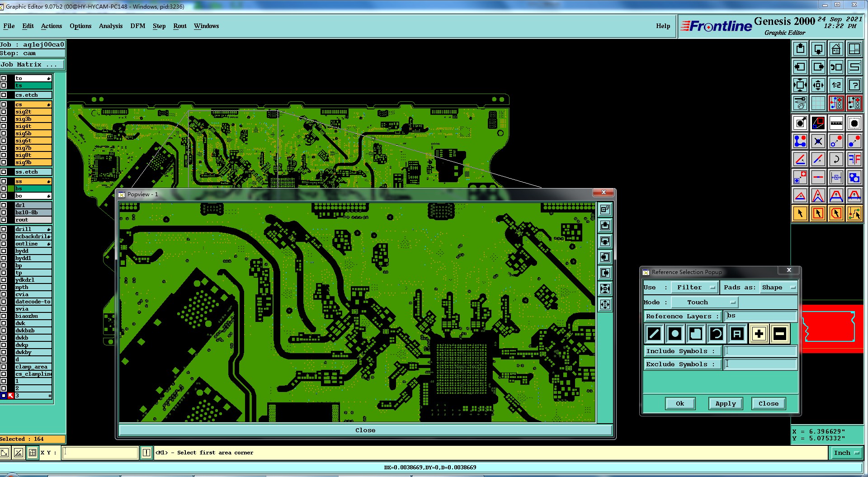Click the rotate arc tool icon
The height and width of the screenshot is (477, 868).
click(836, 159)
